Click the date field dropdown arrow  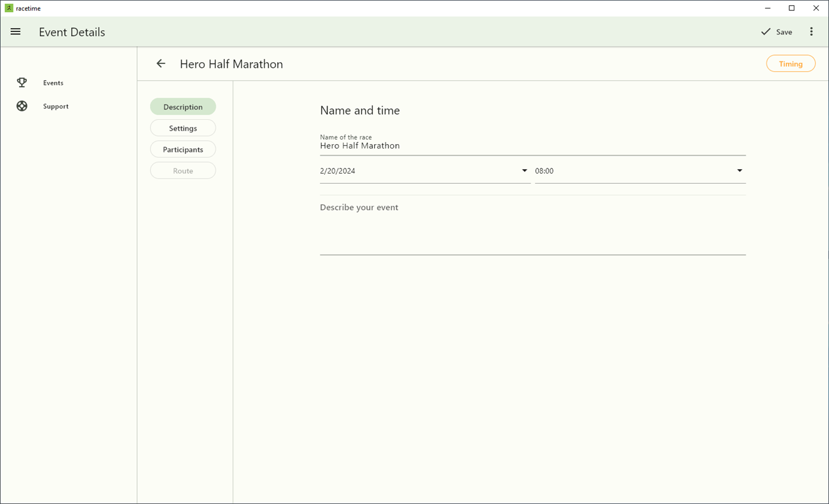523,170
